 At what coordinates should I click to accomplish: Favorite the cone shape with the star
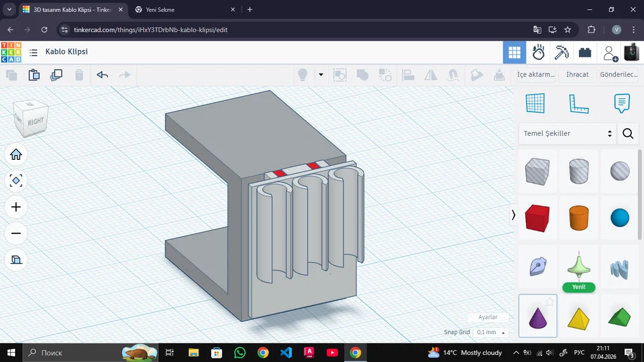[x=550, y=302]
